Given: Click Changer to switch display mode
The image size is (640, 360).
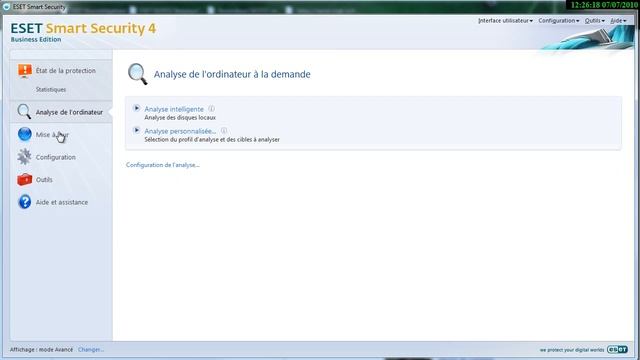Looking at the screenshot, I should click(x=91, y=350).
